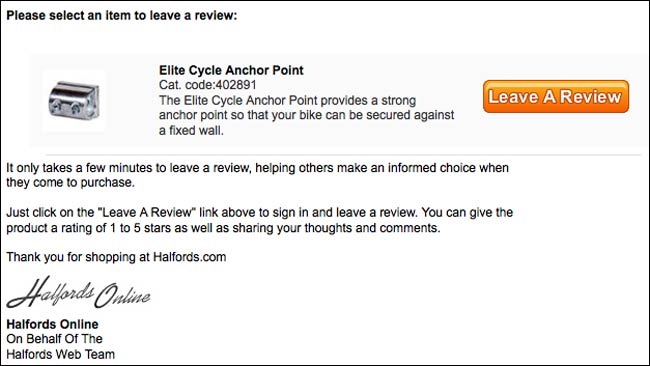Viewport: 650px width, 366px height.
Task: Click the bold Halfords Online sender name
Action: coord(52,324)
